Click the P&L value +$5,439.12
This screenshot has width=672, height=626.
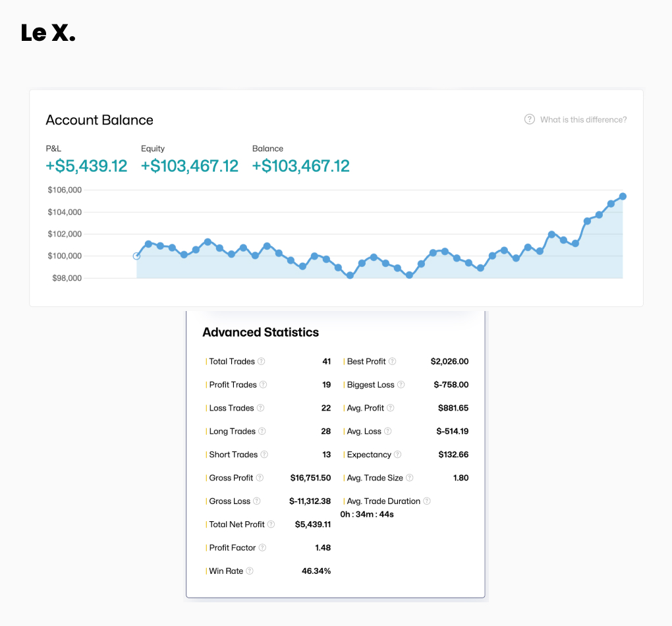tap(86, 166)
